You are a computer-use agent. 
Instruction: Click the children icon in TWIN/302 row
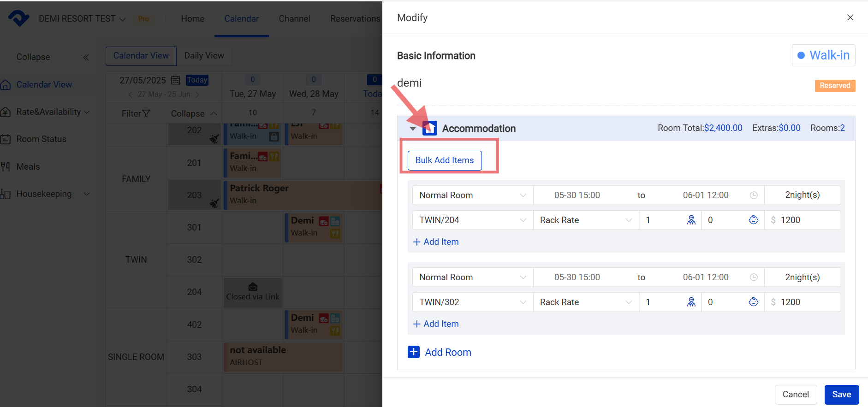753,302
